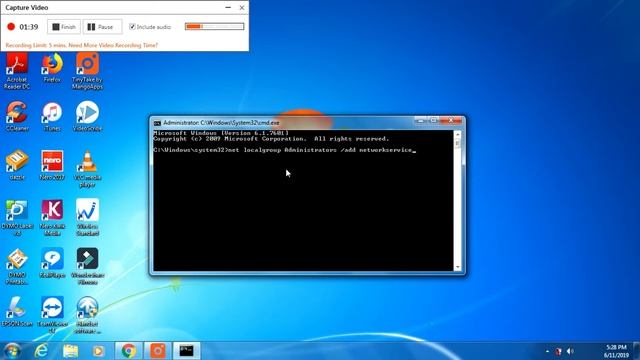Click the audio level meter bar

click(214, 27)
